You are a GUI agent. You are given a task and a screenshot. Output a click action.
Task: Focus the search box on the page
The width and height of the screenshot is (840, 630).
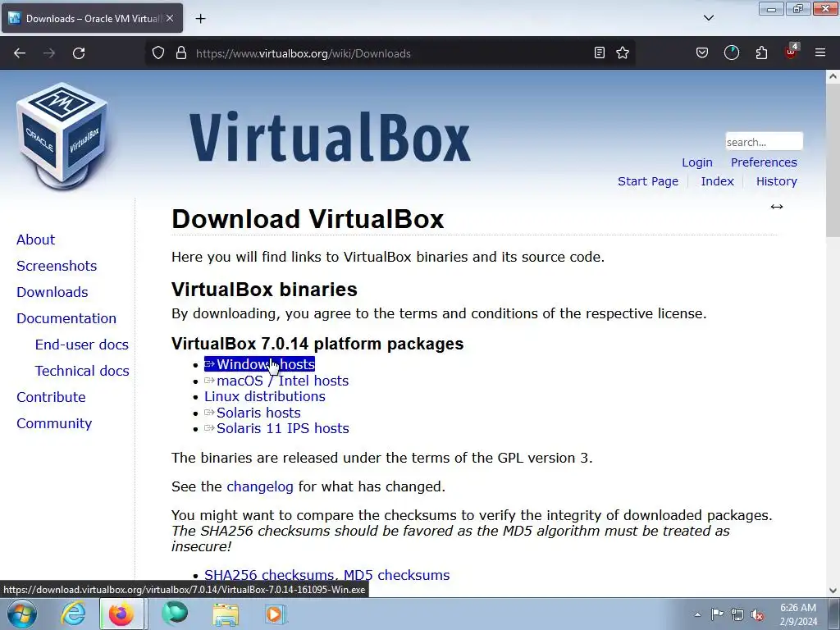(x=764, y=141)
